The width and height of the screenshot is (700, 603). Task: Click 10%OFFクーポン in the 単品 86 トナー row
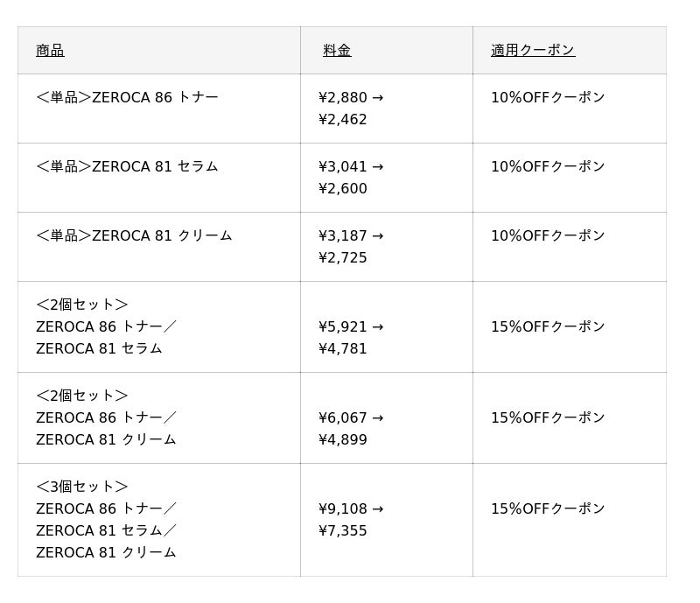pos(548,98)
